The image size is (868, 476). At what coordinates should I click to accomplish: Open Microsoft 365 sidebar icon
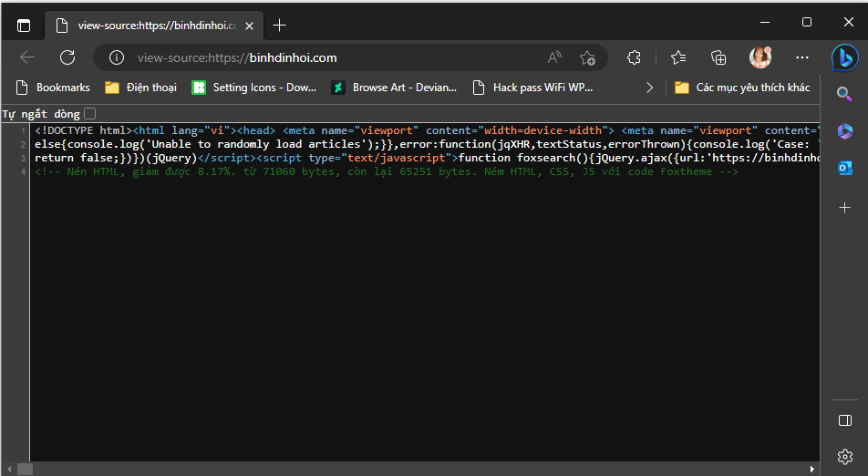(x=844, y=131)
